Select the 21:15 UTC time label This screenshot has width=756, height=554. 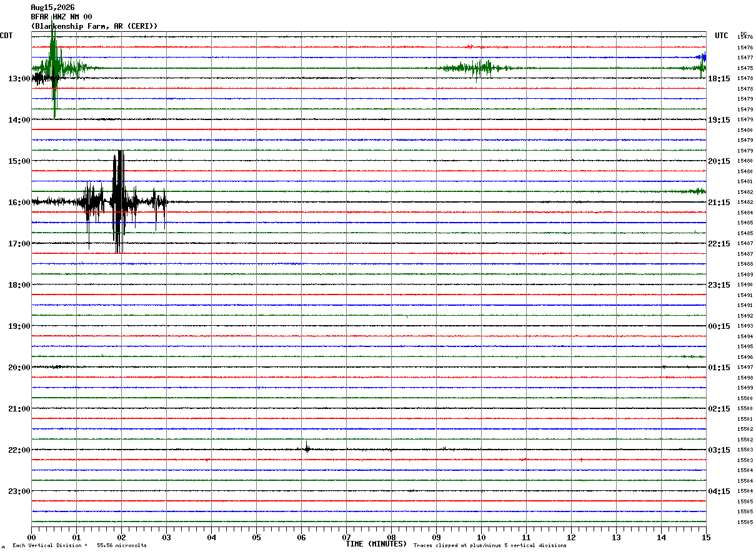point(719,203)
